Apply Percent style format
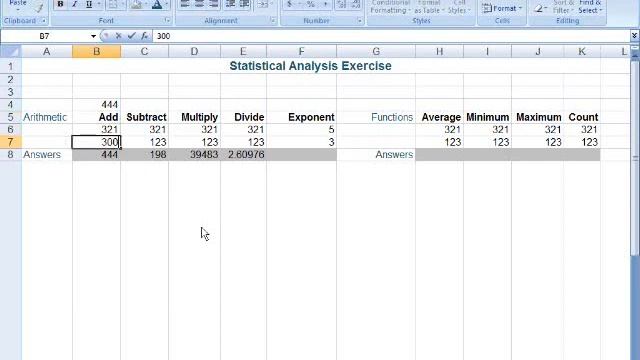 (x=311, y=4)
